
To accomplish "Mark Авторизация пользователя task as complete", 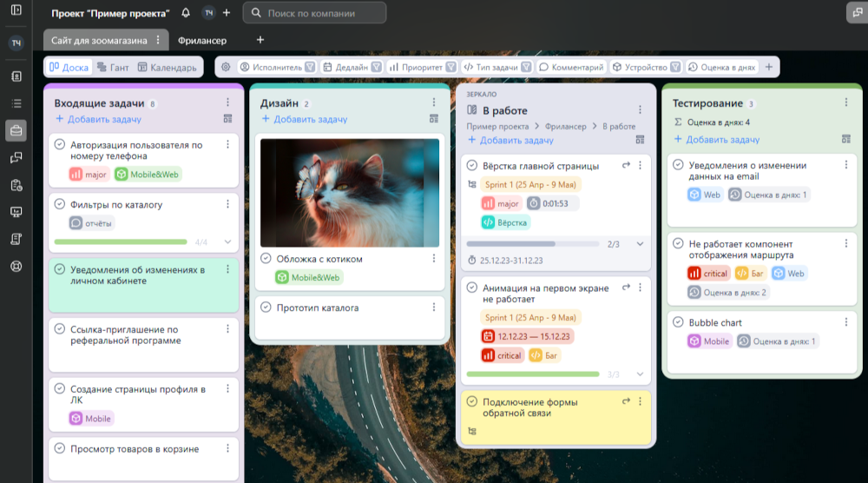I will 60,144.
